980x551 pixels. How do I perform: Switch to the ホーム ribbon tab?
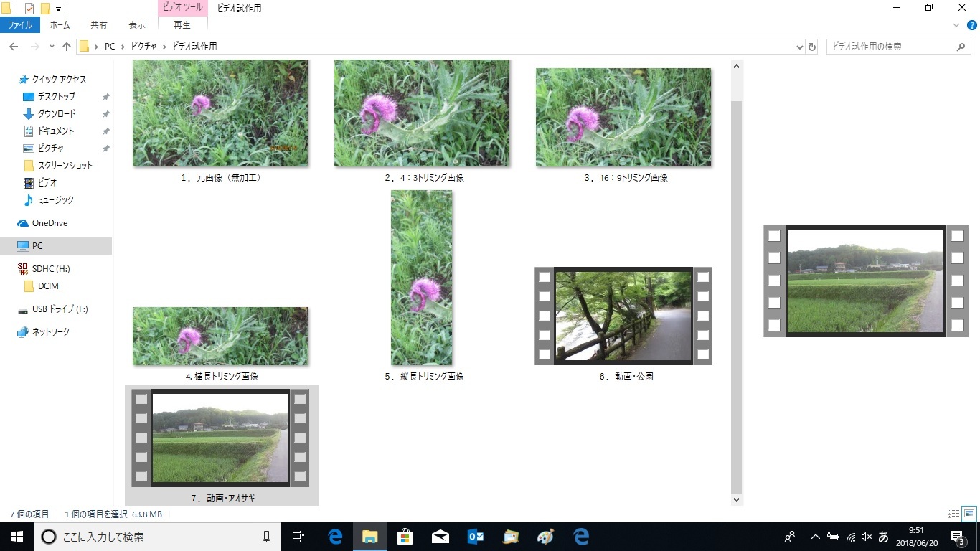pos(60,24)
